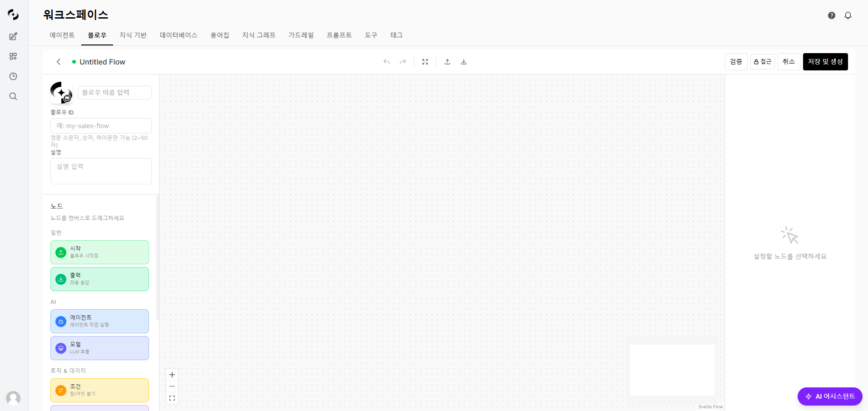Open the 도구 tab

(x=371, y=35)
